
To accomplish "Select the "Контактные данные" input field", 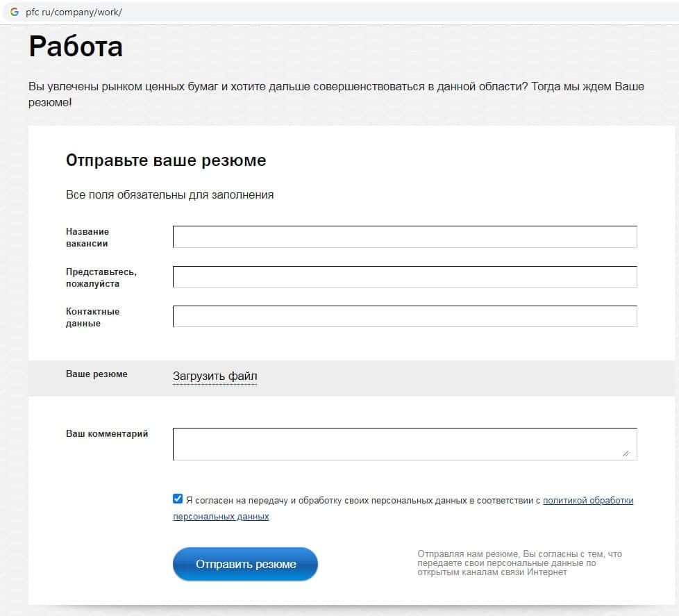I will [x=404, y=317].
